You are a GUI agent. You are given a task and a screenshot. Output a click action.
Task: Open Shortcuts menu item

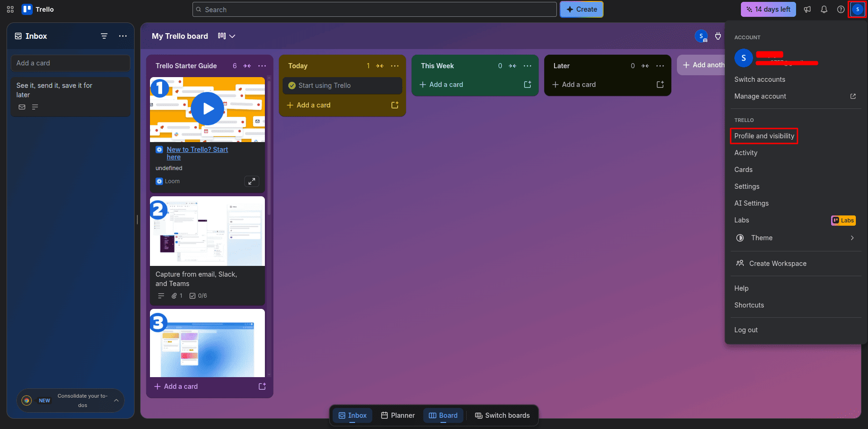click(749, 305)
